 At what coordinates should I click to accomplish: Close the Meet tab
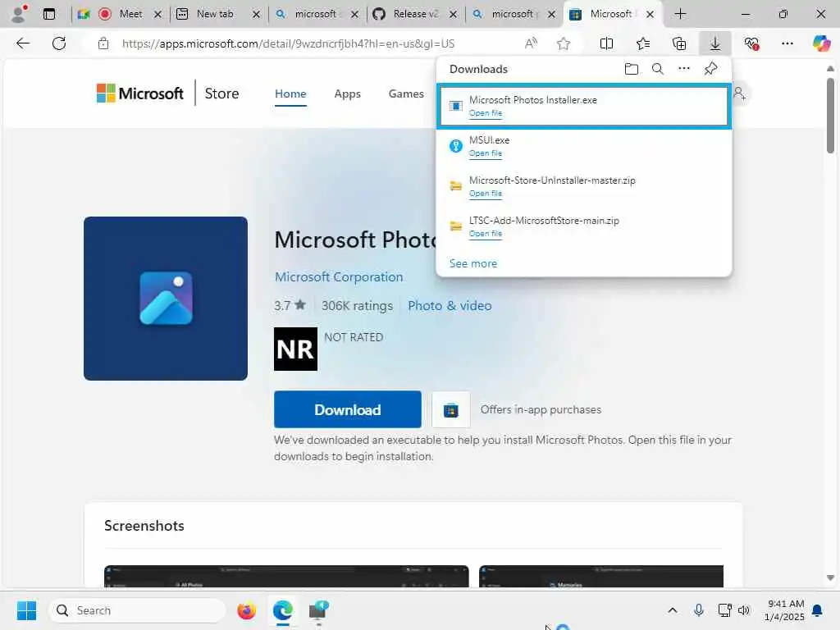[157, 15]
